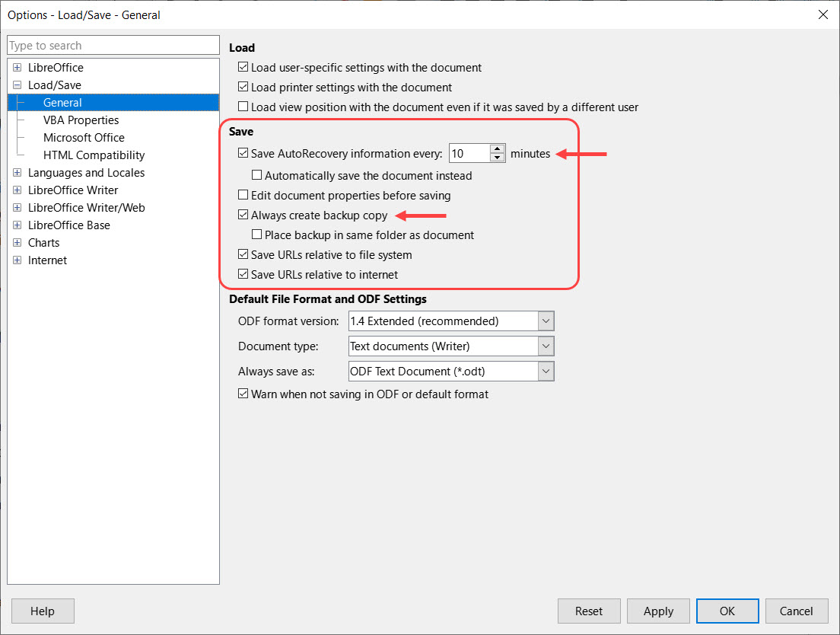
Task: Open the ODF format version dropdown
Action: (546, 321)
